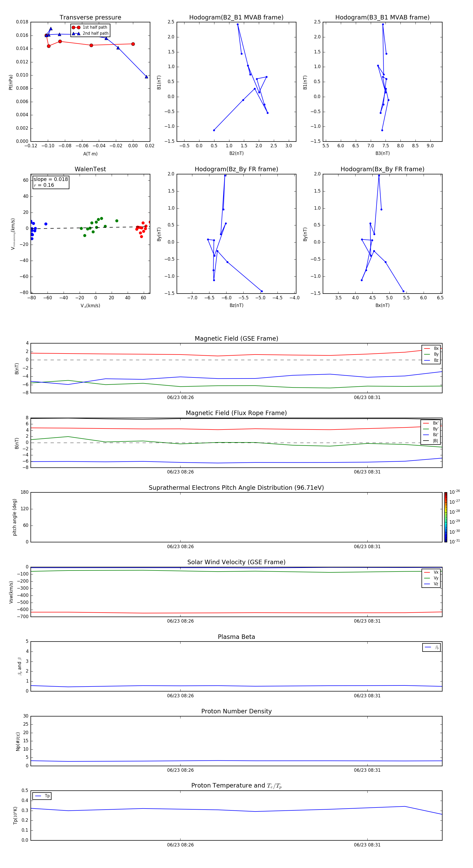Click the 'Vz' legend entry in velocity plot

431,584
